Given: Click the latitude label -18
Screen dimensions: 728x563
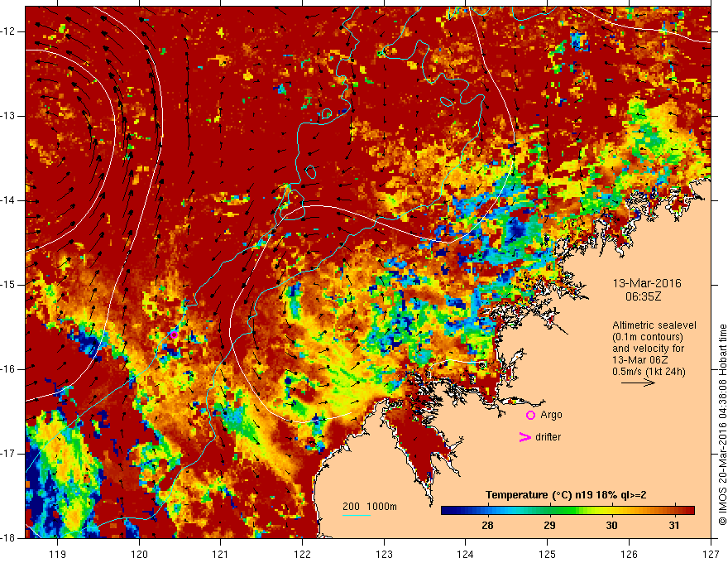Looking at the screenshot, I should 8,538.
